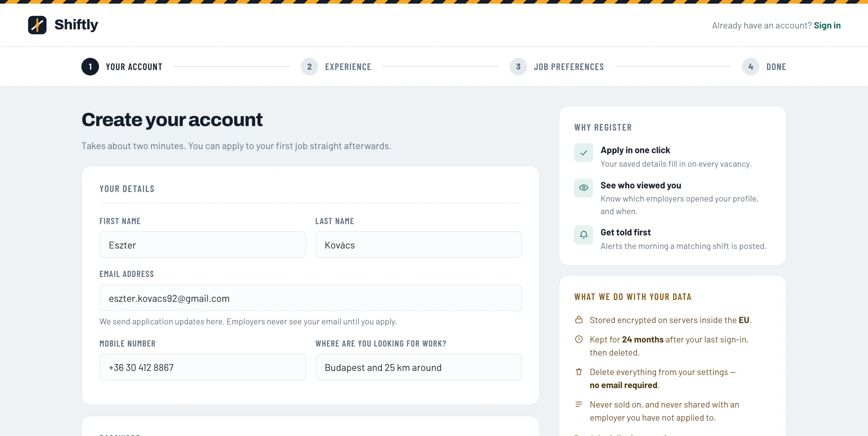
Task: Open the work location field showing Budapest
Action: [x=419, y=367]
